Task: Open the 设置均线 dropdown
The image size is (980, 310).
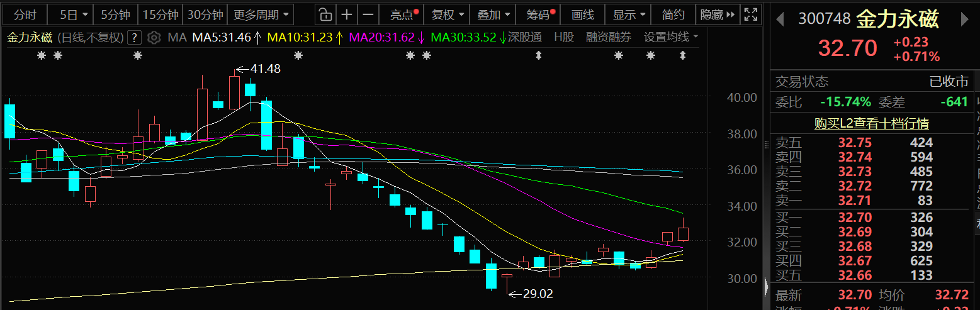Action: [671, 38]
